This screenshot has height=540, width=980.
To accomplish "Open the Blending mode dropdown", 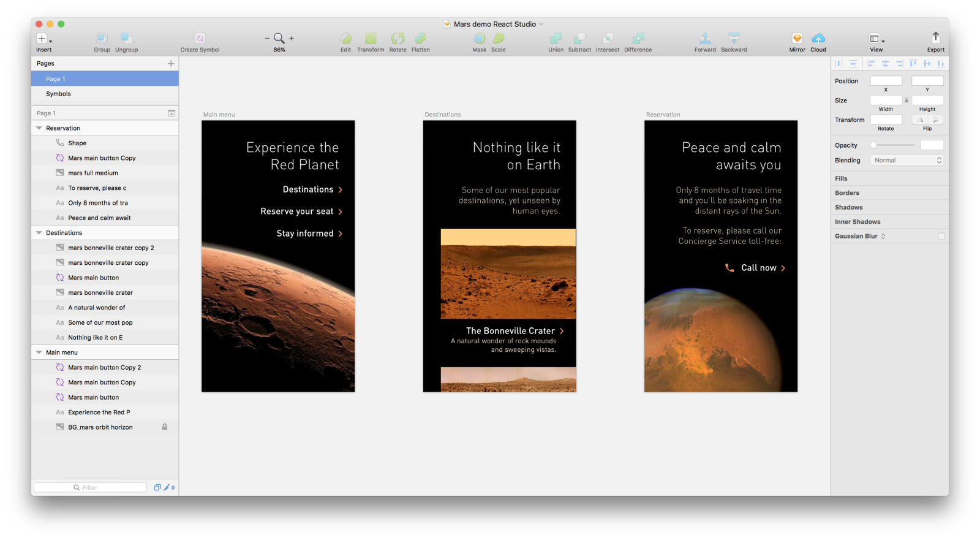I will 907,161.
